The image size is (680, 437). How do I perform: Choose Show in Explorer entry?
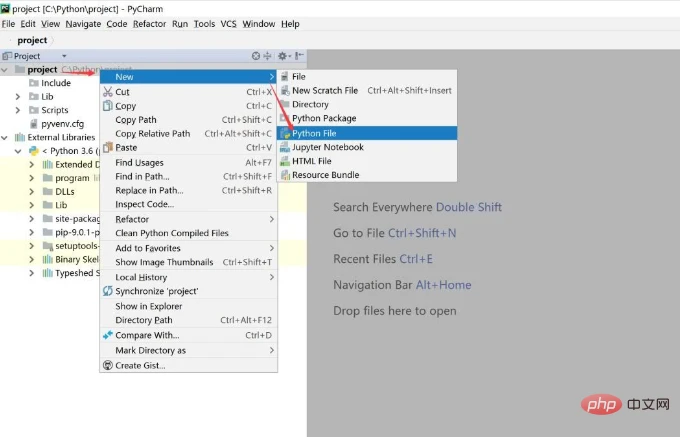(189, 306)
